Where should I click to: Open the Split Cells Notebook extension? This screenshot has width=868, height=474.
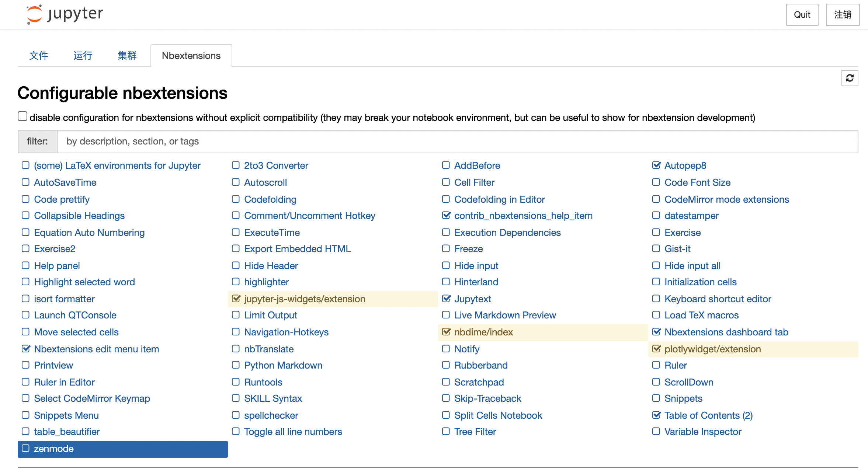click(x=498, y=415)
